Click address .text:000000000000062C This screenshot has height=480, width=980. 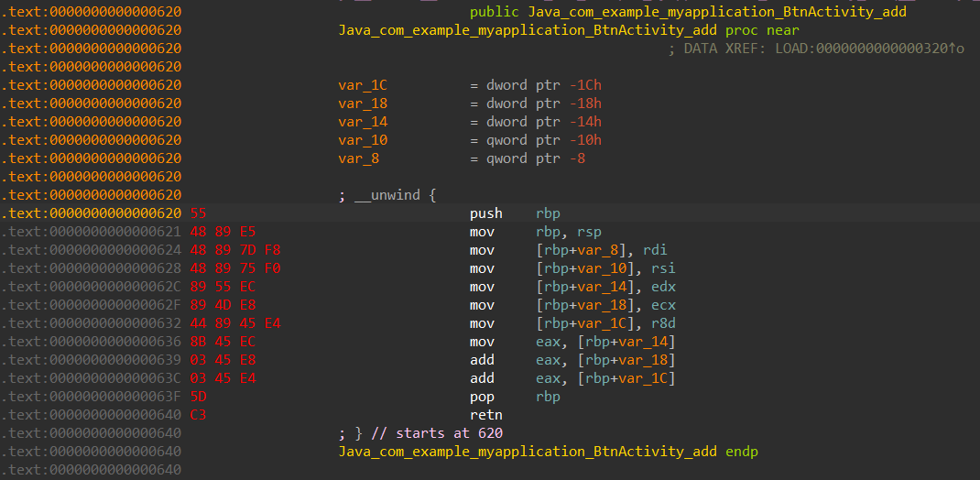pos(92,286)
